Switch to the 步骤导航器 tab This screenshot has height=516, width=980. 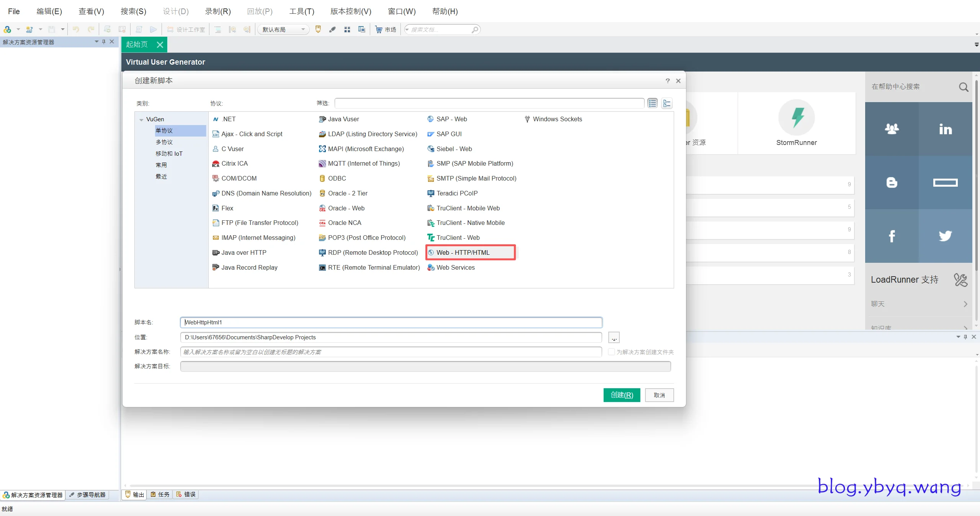87,495
